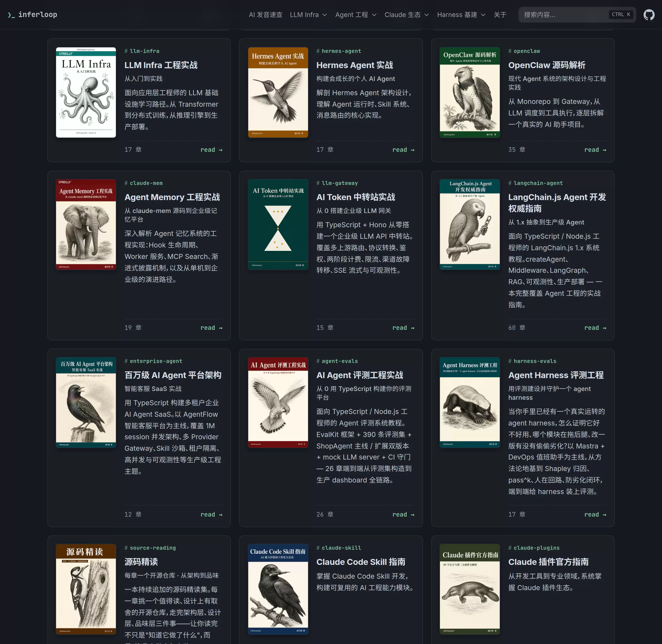Click the # claude-plugins tag
Viewport: 662px width, 644px height.
(534, 548)
